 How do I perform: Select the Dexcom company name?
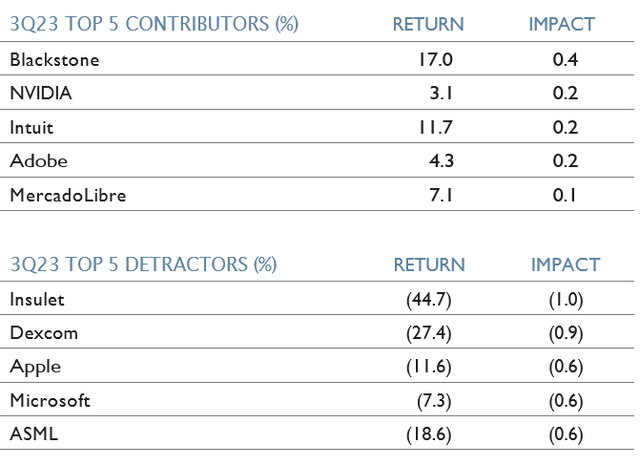click(43, 333)
